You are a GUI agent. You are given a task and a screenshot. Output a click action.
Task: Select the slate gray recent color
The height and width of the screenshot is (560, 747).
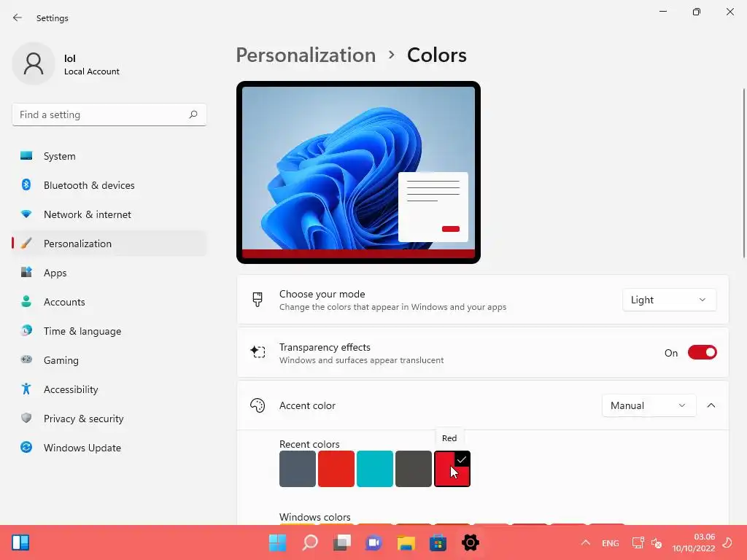298,469
